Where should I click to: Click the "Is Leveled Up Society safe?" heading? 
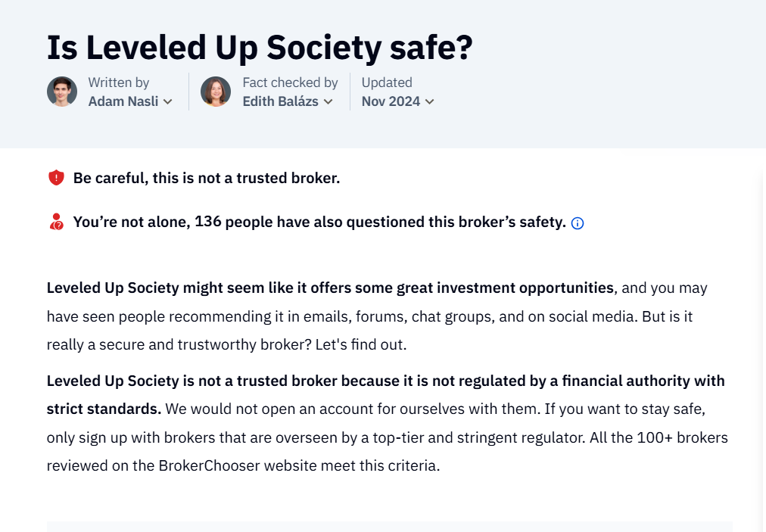click(260, 48)
